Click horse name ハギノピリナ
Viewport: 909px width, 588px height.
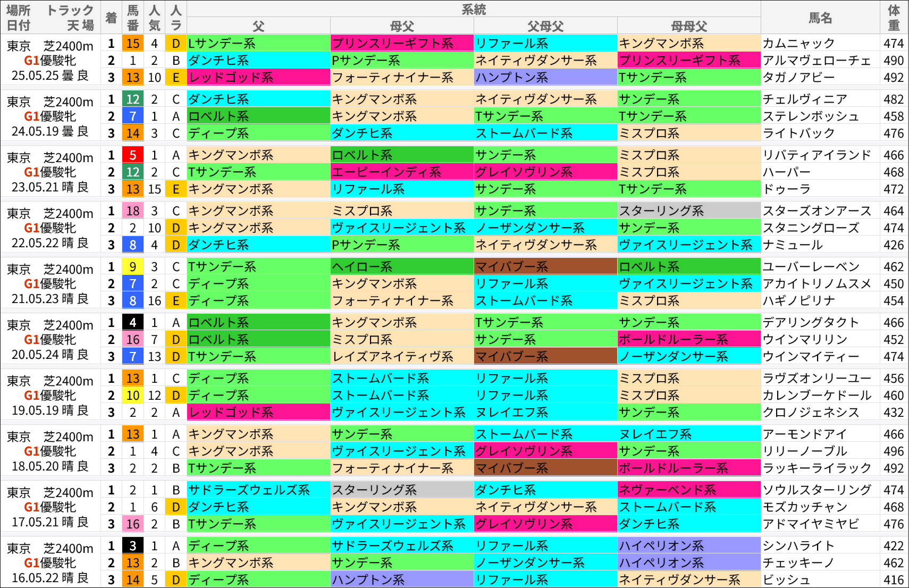click(x=799, y=301)
